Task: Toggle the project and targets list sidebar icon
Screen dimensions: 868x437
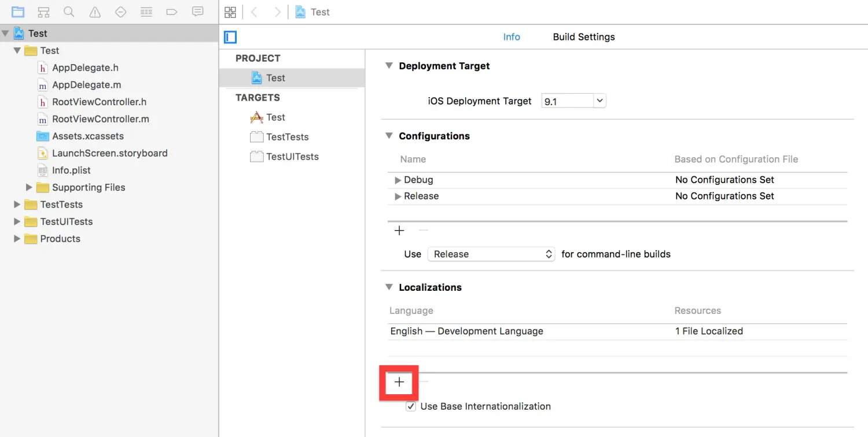Action: coord(230,38)
